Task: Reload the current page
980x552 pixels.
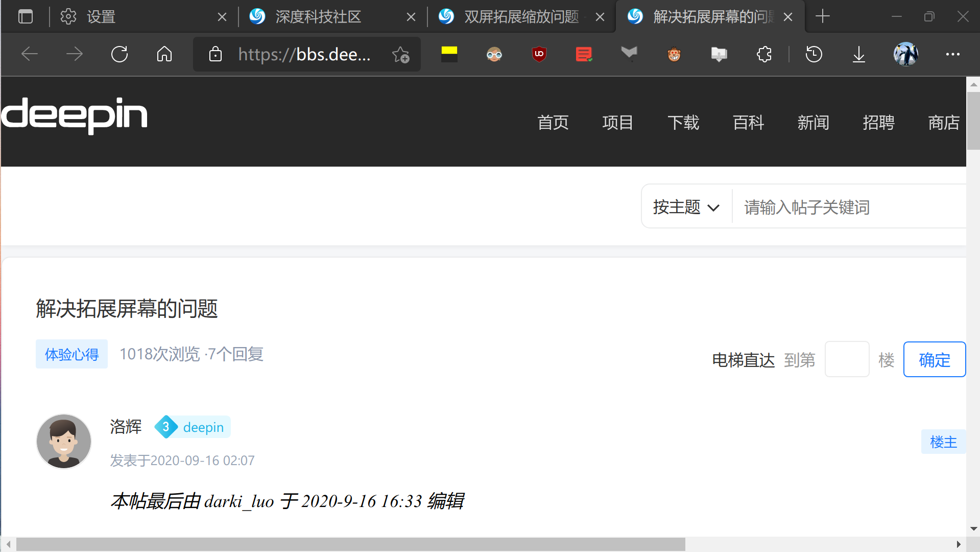Action: click(119, 54)
